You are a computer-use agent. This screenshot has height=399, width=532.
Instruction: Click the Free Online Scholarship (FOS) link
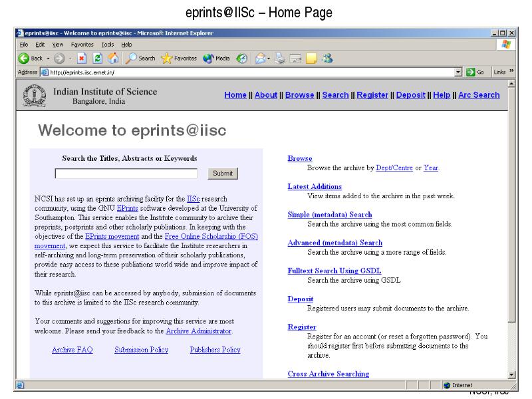(211, 237)
